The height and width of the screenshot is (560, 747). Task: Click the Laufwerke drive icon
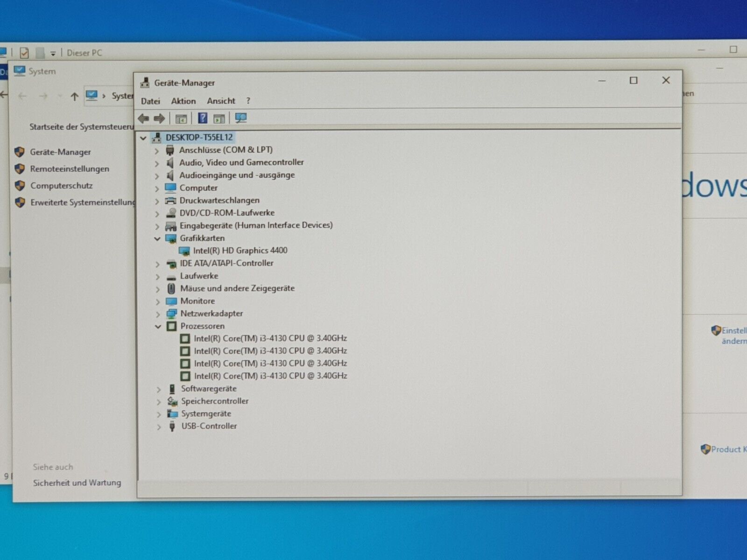[x=171, y=277]
